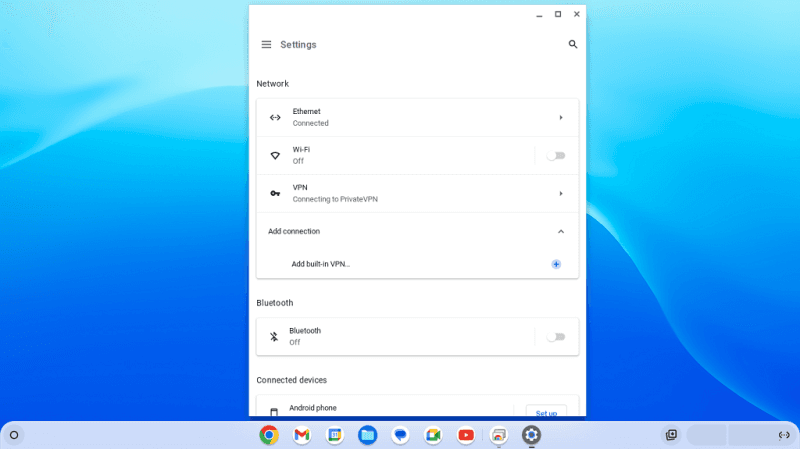Viewport: 800px width, 449px height.
Task: Select the Bluetooth row
Action: point(400,337)
